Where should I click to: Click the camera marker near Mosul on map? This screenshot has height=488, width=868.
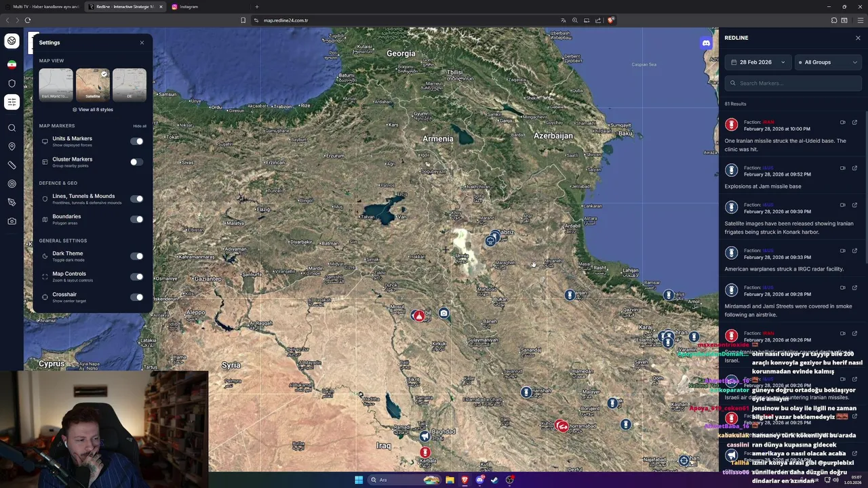tap(443, 313)
